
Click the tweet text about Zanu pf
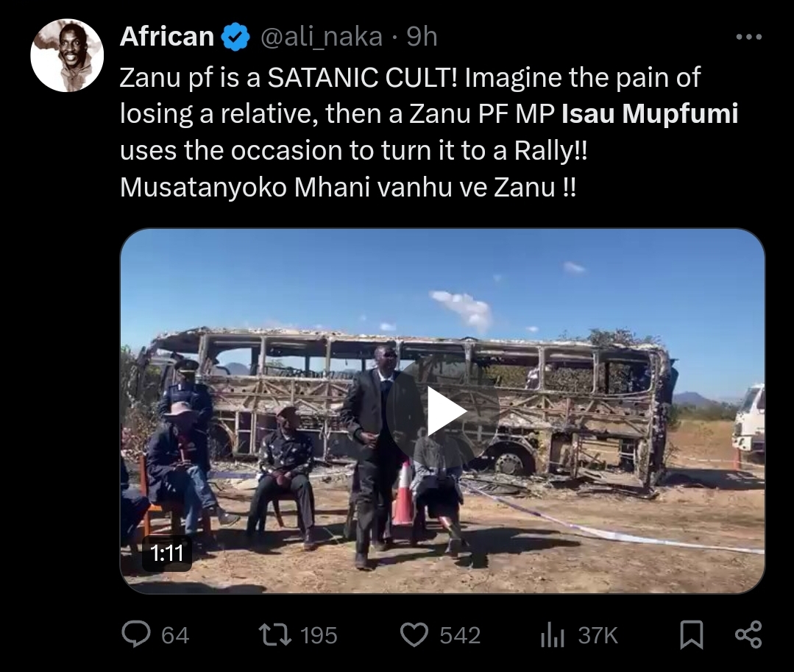tap(429, 132)
